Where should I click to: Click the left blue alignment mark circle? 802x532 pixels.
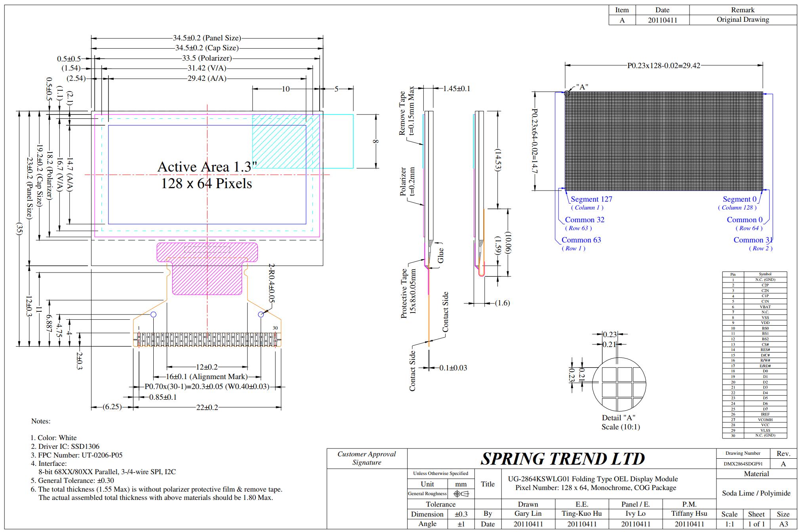[154, 315]
